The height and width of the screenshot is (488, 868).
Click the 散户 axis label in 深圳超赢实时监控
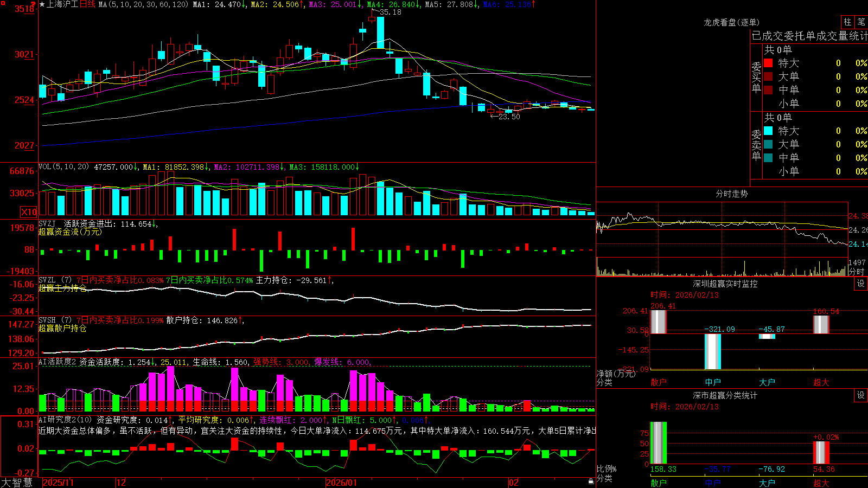[658, 382]
